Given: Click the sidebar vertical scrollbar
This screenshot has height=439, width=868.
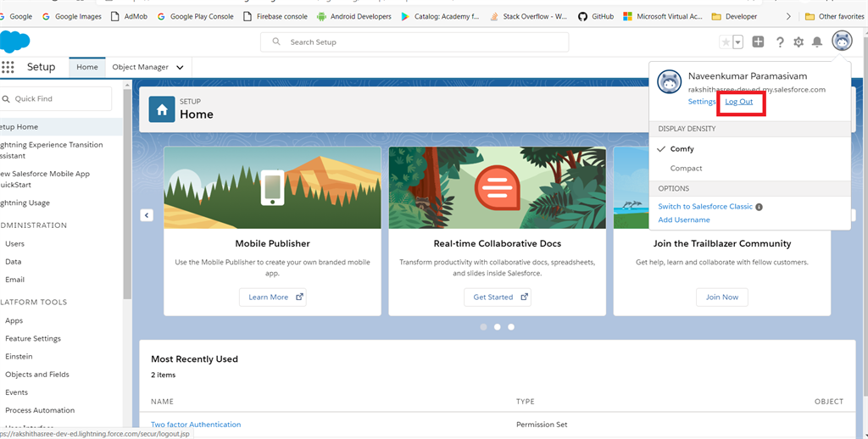Looking at the screenshot, I should (x=127, y=194).
